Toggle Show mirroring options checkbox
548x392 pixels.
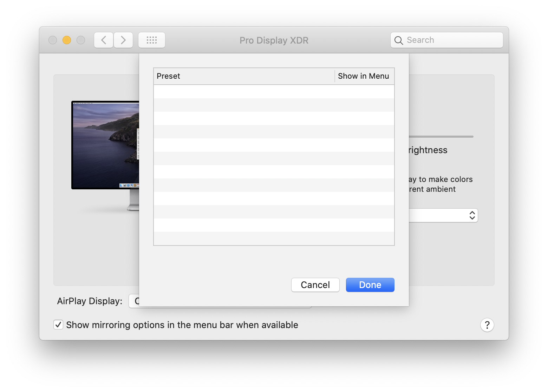click(58, 325)
